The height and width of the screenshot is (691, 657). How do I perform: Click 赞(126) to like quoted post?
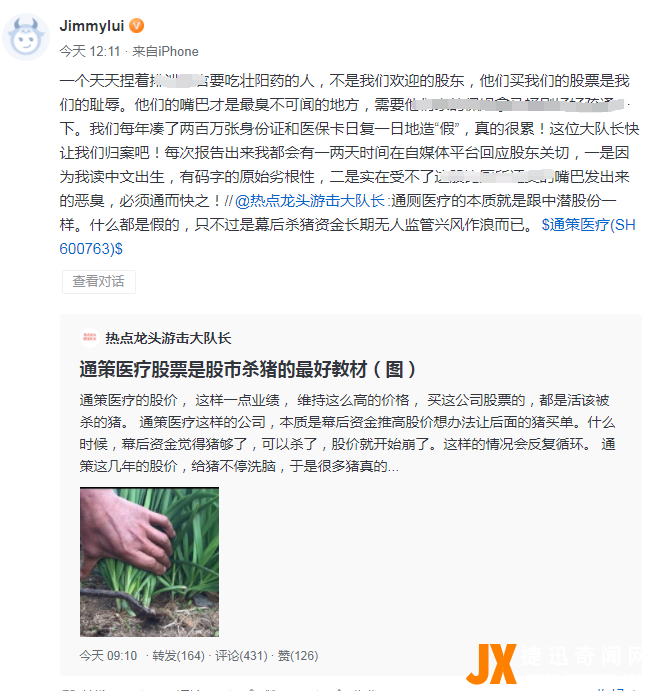[x=298, y=656]
